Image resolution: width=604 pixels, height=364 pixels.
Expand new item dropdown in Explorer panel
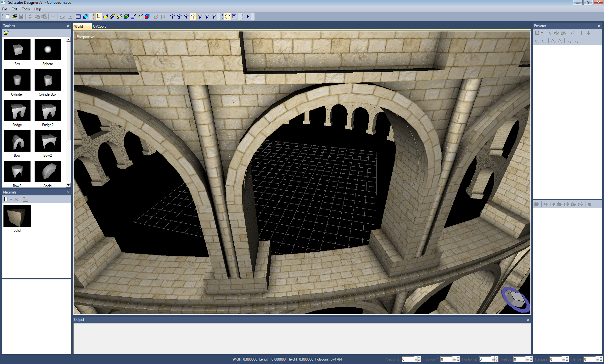click(x=542, y=33)
